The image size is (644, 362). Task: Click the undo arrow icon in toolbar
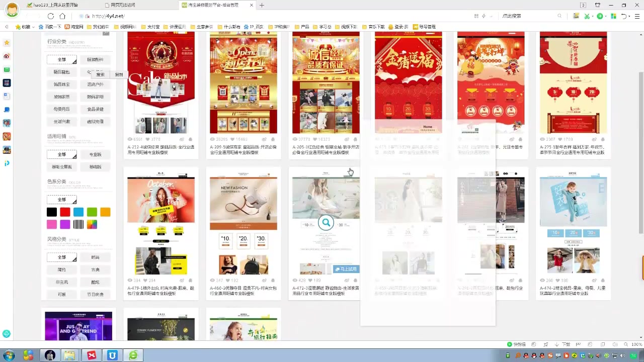[624, 16]
